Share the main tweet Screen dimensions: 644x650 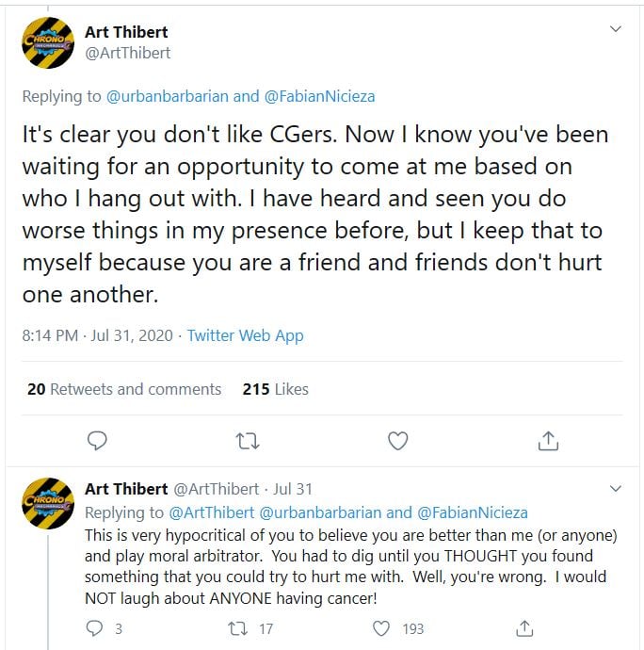[x=548, y=440]
